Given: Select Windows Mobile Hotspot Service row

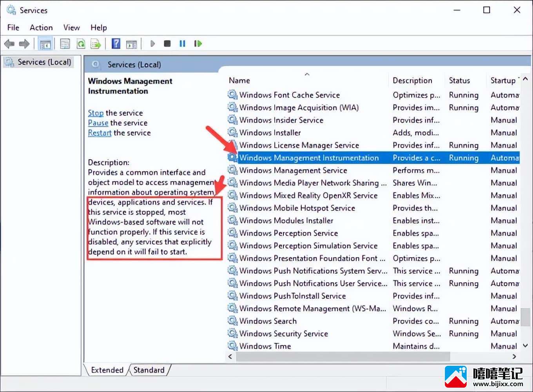Looking at the screenshot, I should point(373,208).
